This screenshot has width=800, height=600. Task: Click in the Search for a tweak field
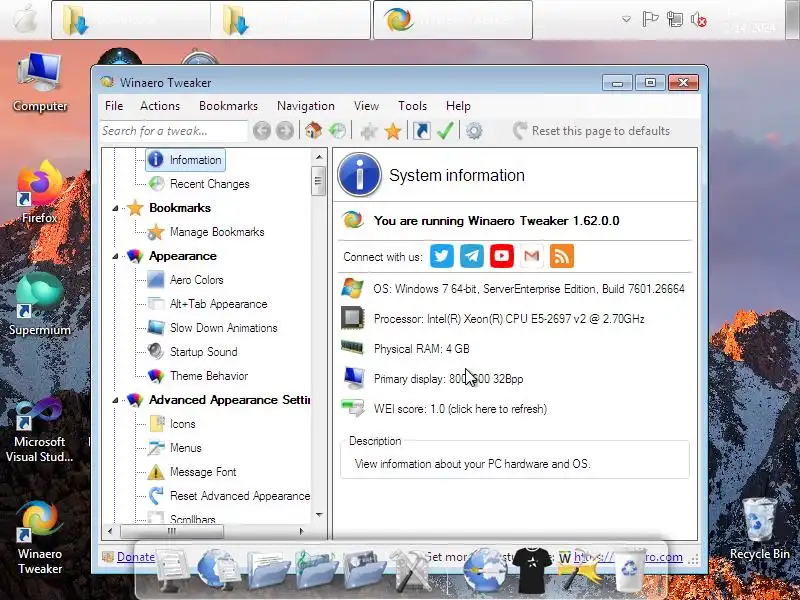[x=174, y=131]
